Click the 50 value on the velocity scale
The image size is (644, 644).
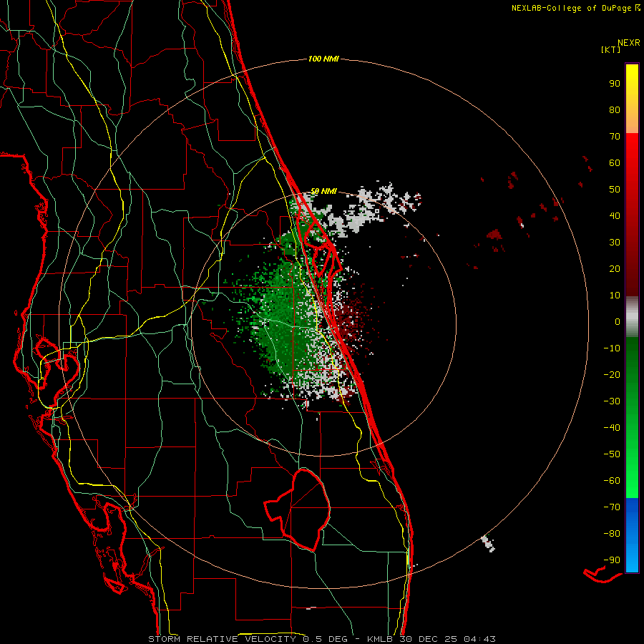615,190
